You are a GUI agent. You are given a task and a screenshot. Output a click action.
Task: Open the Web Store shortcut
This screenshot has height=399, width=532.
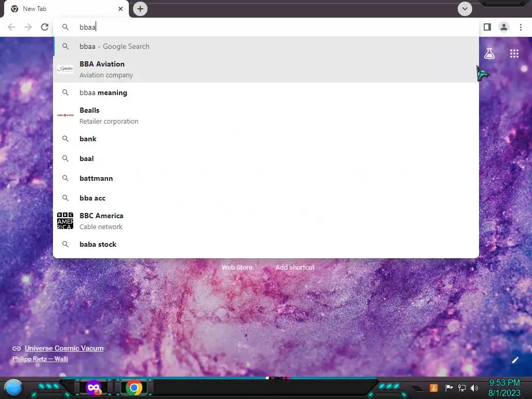click(237, 268)
